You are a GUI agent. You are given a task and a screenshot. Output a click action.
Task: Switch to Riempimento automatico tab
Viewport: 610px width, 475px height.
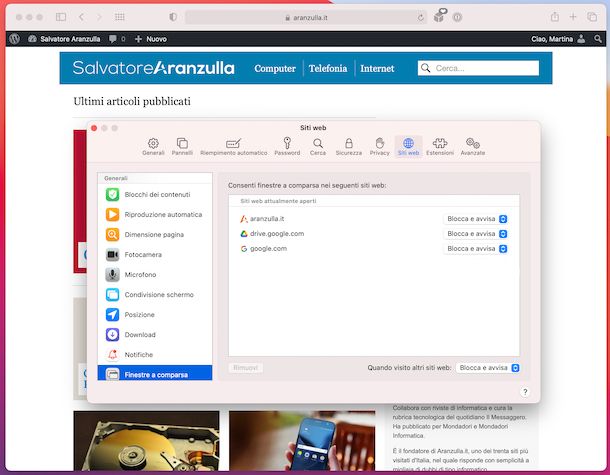click(233, 147)
